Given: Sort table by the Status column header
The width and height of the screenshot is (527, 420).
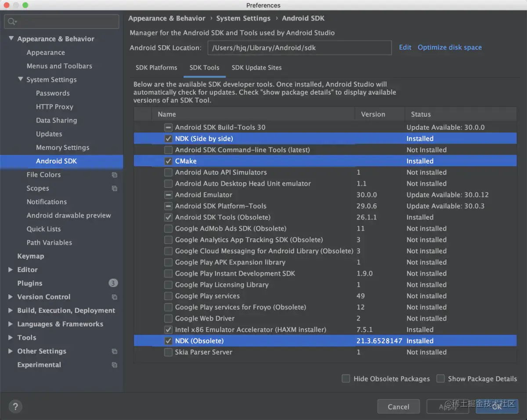Looking at the screenshot, I should pyautogui.click(x=461, y=114).
